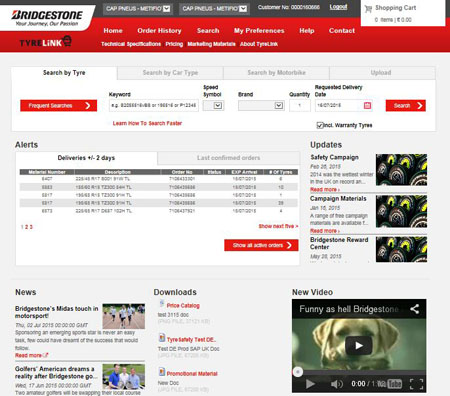This screenshot has height=396, width=450.
Task: Switch to the Upload tab
Action: 382,73
